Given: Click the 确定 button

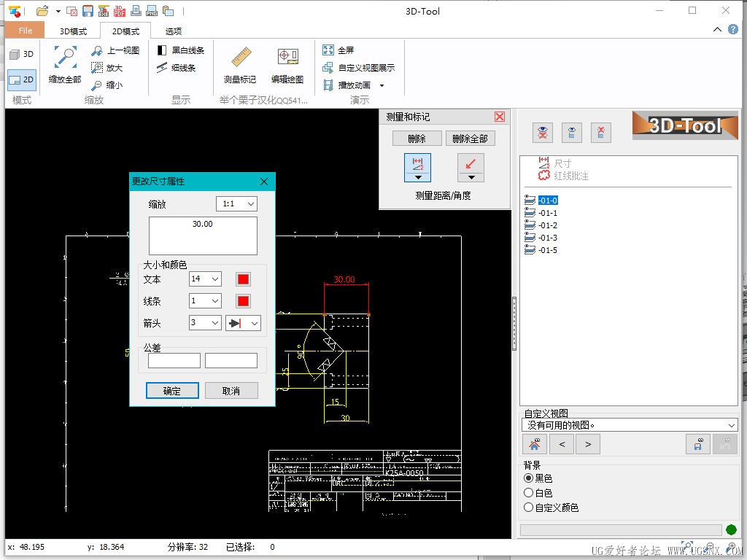Looking at the screenshot, I should point(172,391).
